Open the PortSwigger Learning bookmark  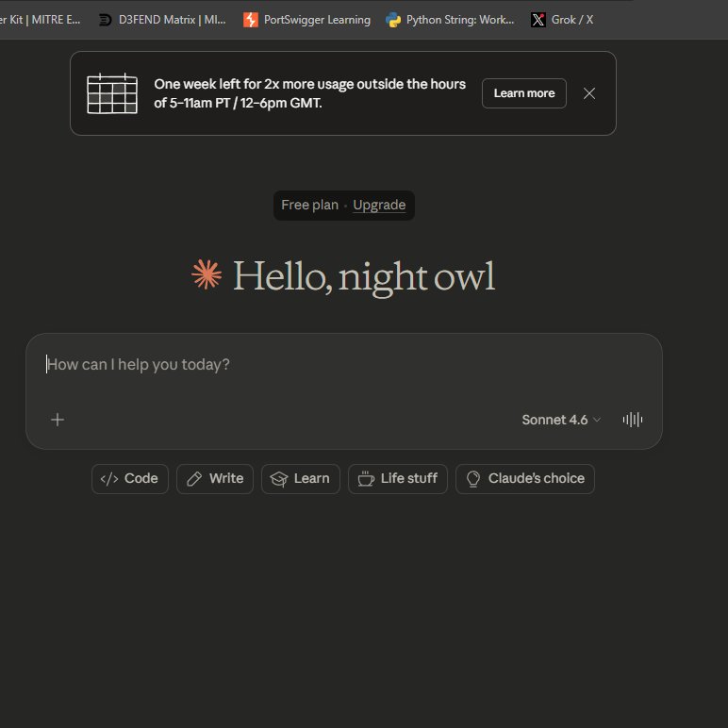306,20
